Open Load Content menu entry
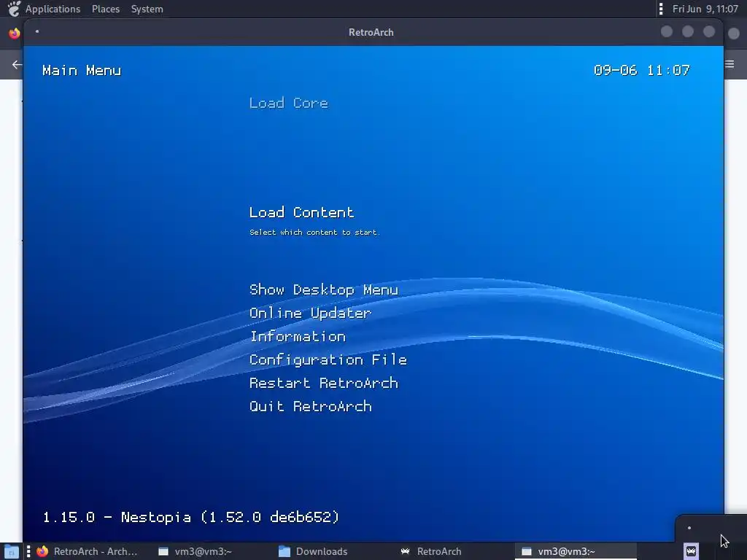 (301, 212)
